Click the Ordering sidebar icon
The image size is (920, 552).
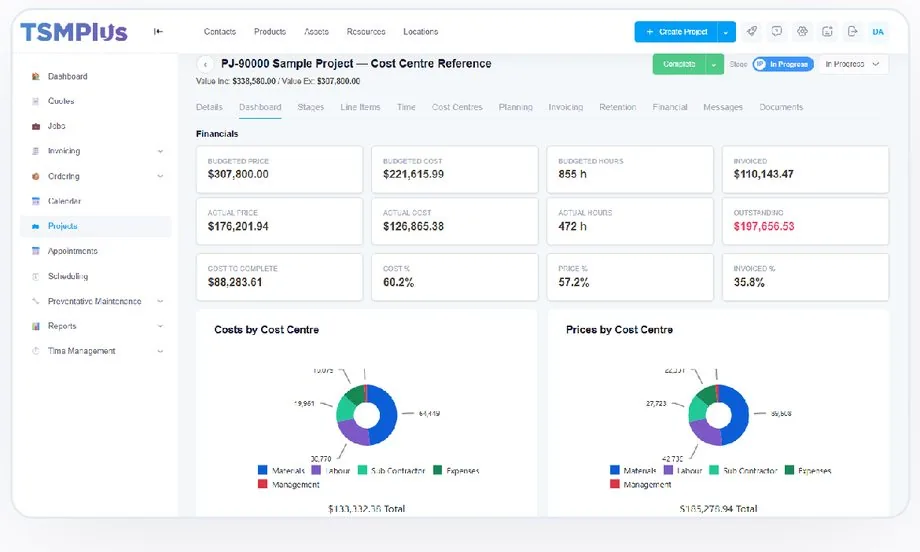click(36, 176)
